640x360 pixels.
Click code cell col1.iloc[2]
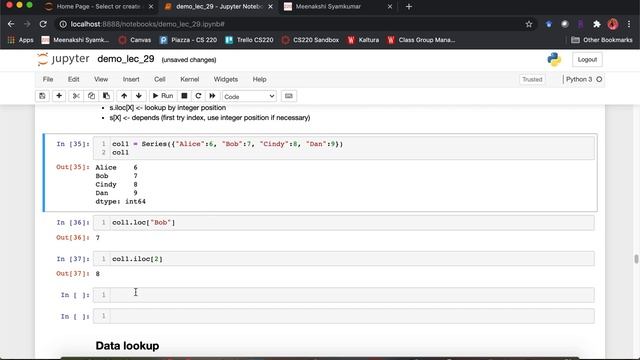tap(344, 259)
